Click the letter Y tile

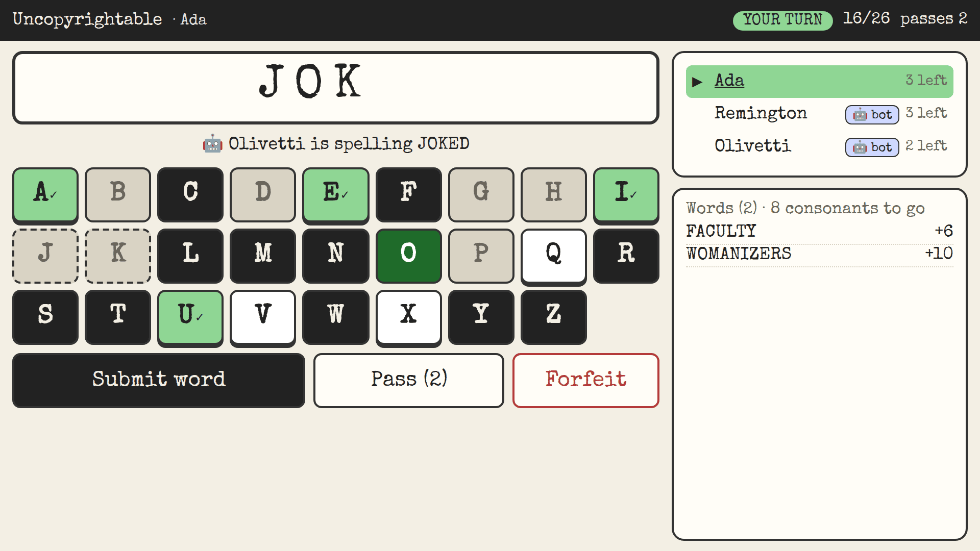click(x=481, y=317)
